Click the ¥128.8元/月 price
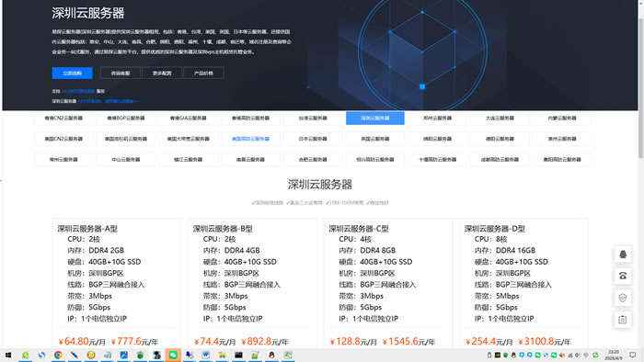The height and width of the screenshot is (362, 644). pyautogui.click(x=353, y=342)
